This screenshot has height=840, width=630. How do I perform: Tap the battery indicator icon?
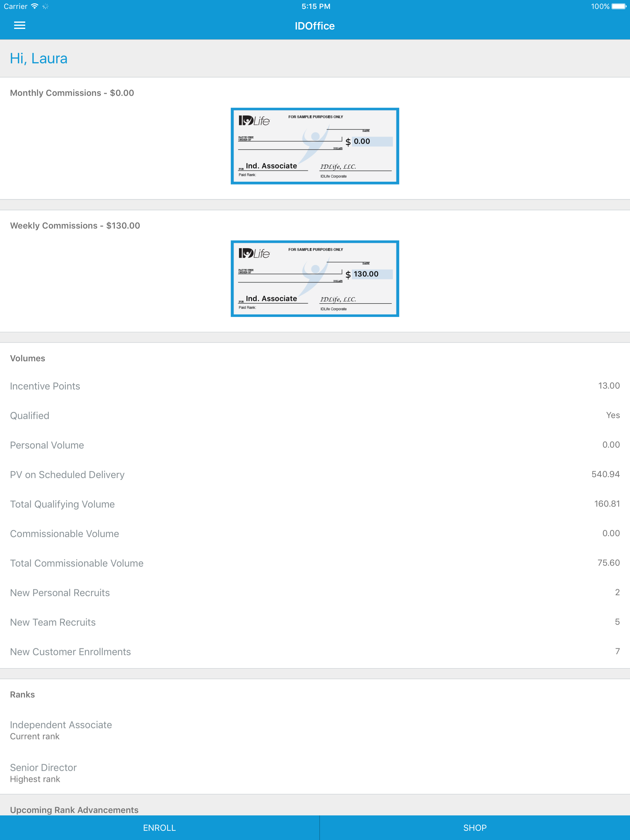click(x=619, y=6)
